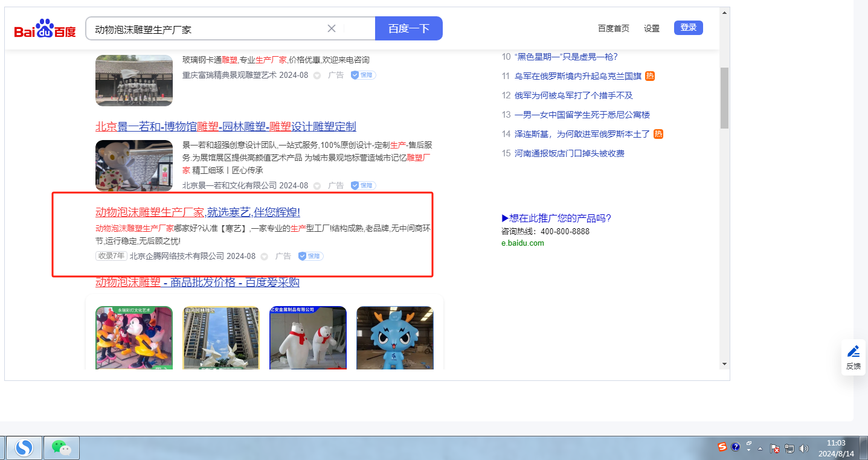
Task: Click the blue help question mark tray icon
Action: coord(736,447)
